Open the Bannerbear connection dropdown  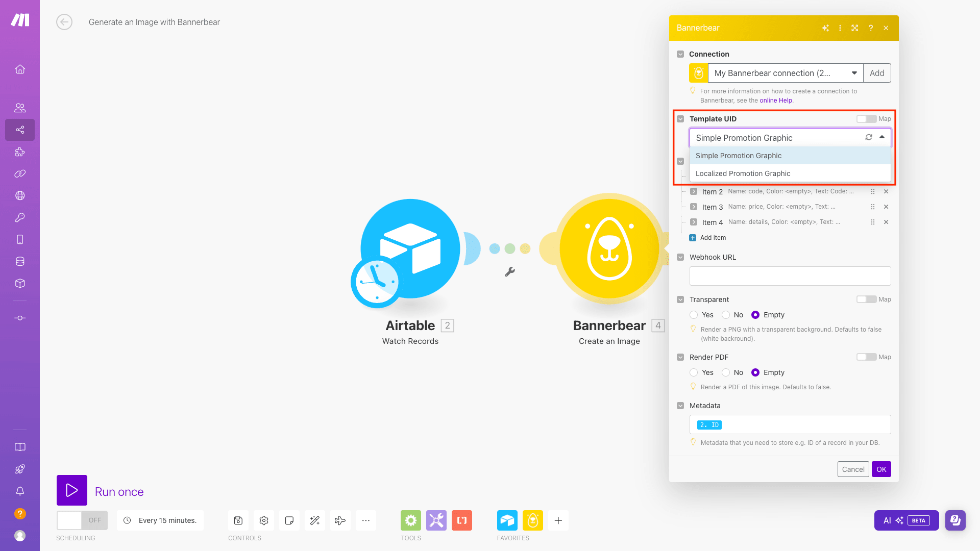(785, 73)
